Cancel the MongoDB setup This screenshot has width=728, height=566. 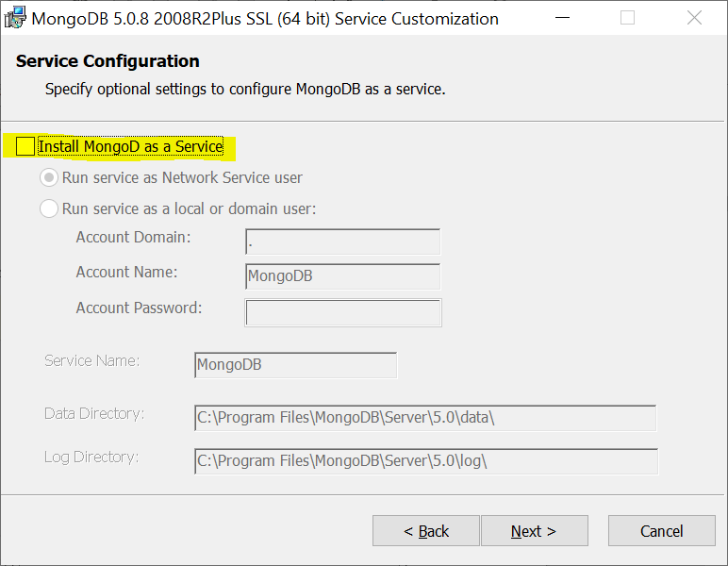[x=661, y=531]
